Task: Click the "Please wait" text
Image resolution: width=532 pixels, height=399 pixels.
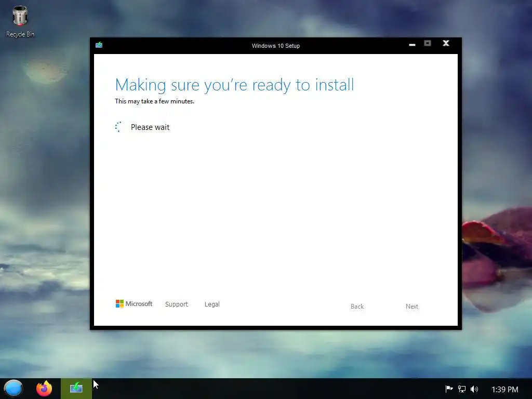Action: [150, 127]
